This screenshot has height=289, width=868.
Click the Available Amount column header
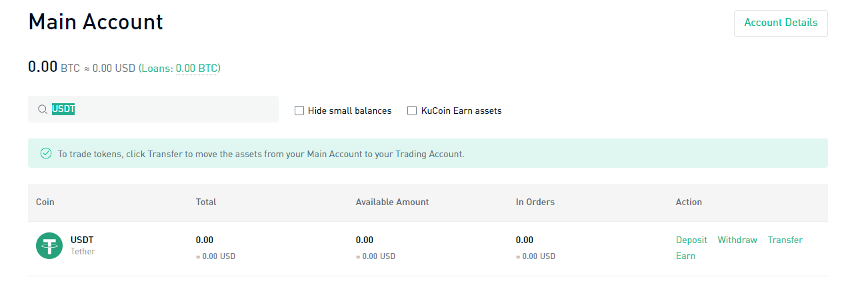click(x=392, y=202)
